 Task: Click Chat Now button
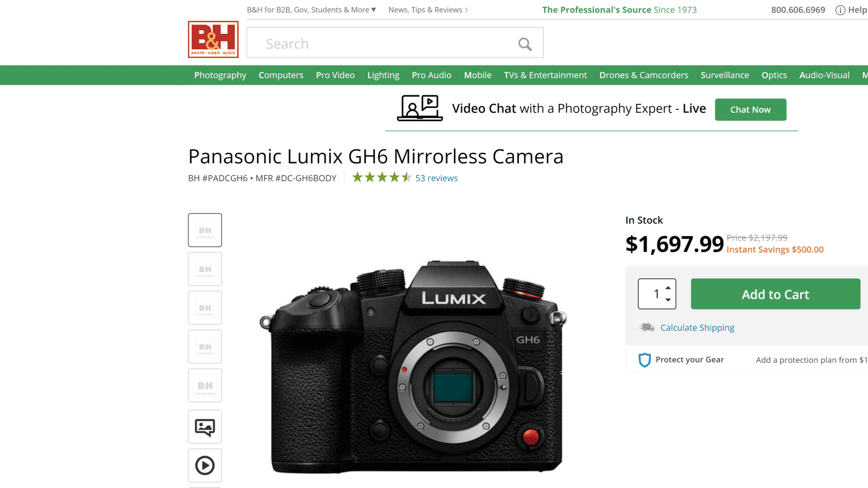click(x=750, y=110)
